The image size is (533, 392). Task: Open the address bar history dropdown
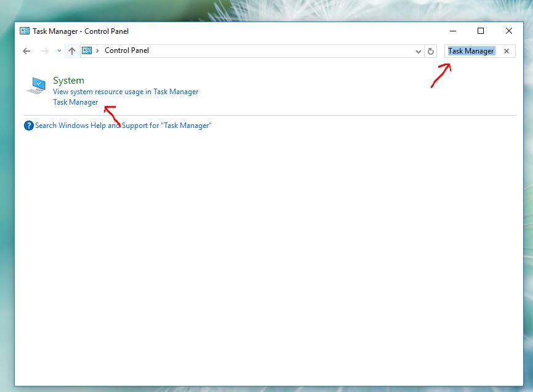click(x=418, y=51)
